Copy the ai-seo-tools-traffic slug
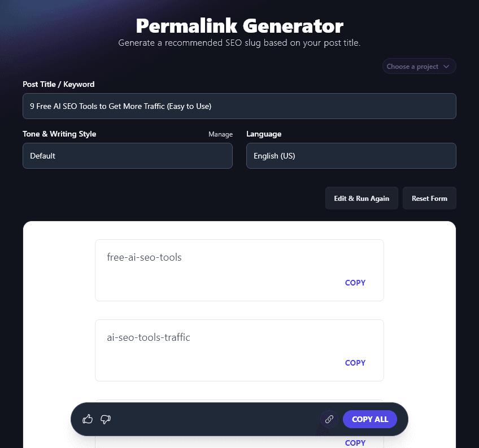Viewport: 479px width, 448px height. 355,363
